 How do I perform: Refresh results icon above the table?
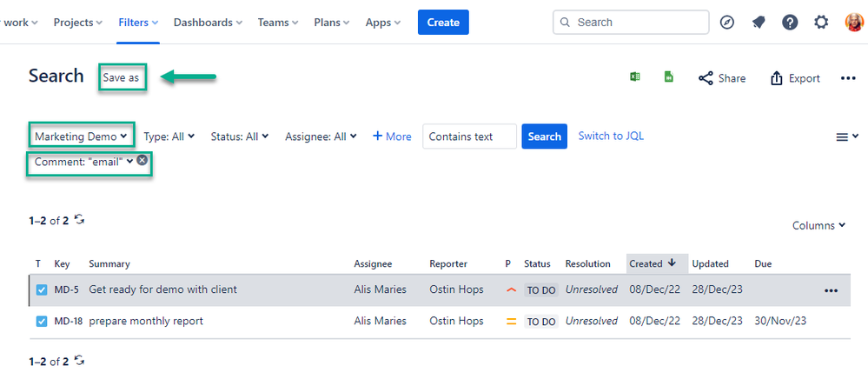[x=80, y=220]
